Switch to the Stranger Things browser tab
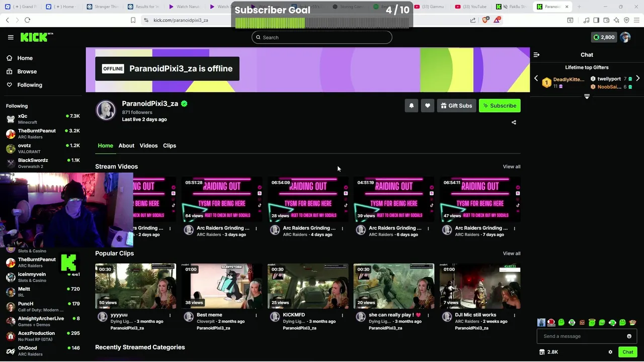Image resolution: width=644 pixels, height=362 pixels. (103, 7)
